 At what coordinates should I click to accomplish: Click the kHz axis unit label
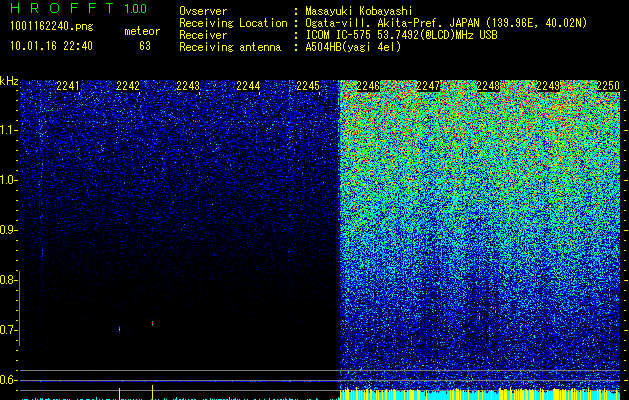tap(9, 81)
